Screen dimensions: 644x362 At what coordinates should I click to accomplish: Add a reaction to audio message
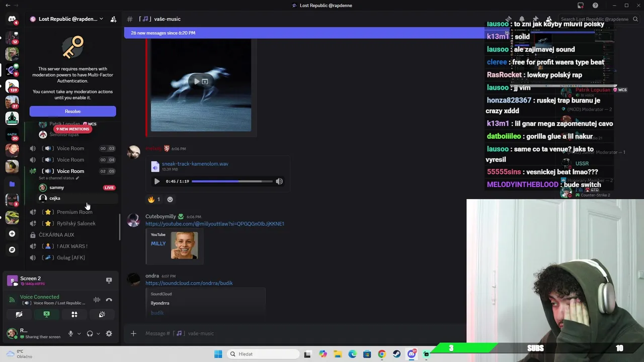pos(170,200)
